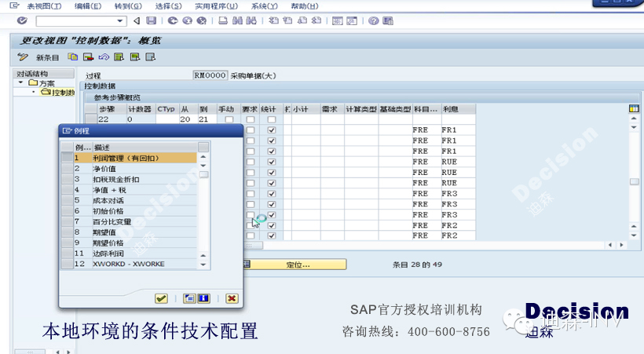Collapse command field with triangle arrow
This screenshot has height=354, width=644.
pyautogui.click(x=137, y=20)
